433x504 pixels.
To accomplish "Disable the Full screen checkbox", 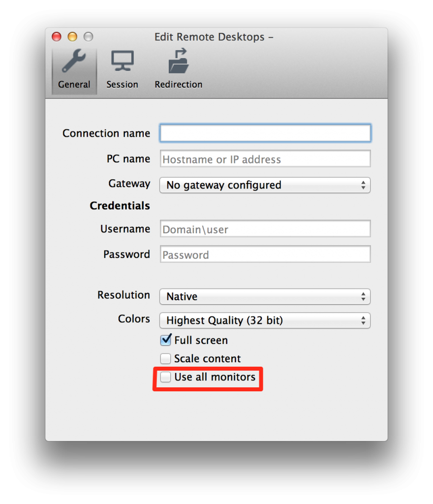I will pos(166,340).
